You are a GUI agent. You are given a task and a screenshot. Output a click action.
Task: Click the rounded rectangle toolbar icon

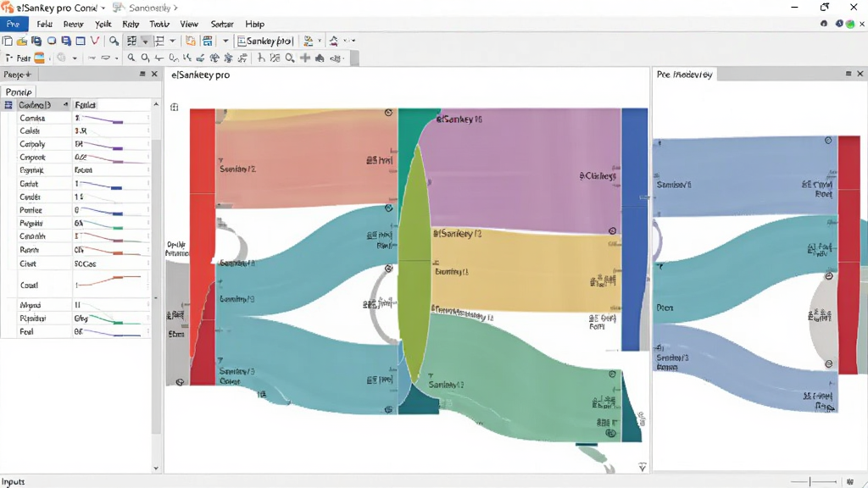click(x=52, y=41)
